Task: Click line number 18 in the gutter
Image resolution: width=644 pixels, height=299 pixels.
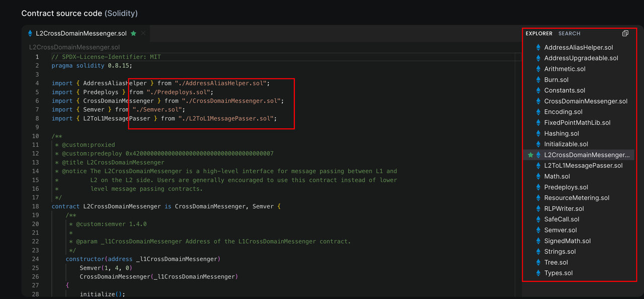Action: [35, 206]
